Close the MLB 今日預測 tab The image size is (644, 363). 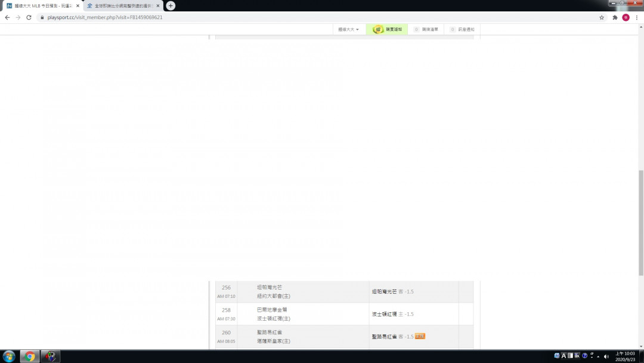78,6
